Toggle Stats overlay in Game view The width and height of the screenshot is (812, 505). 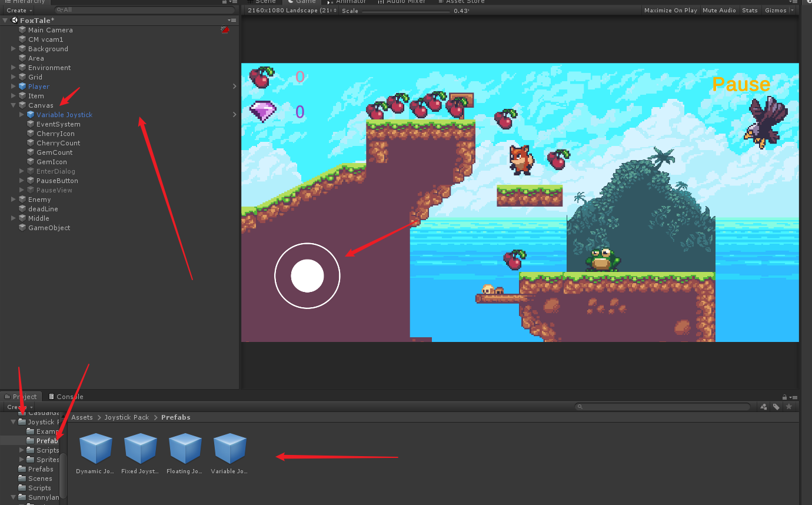[x=750, y=10]
